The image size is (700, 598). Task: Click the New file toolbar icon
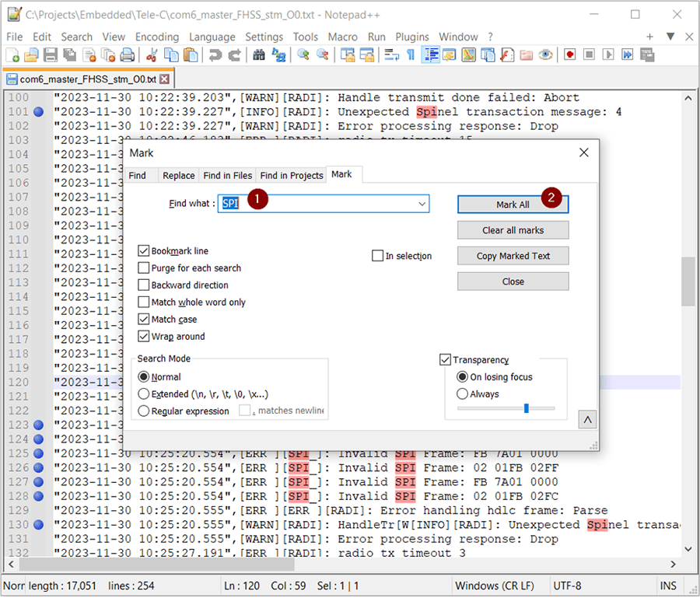point(12,55)
